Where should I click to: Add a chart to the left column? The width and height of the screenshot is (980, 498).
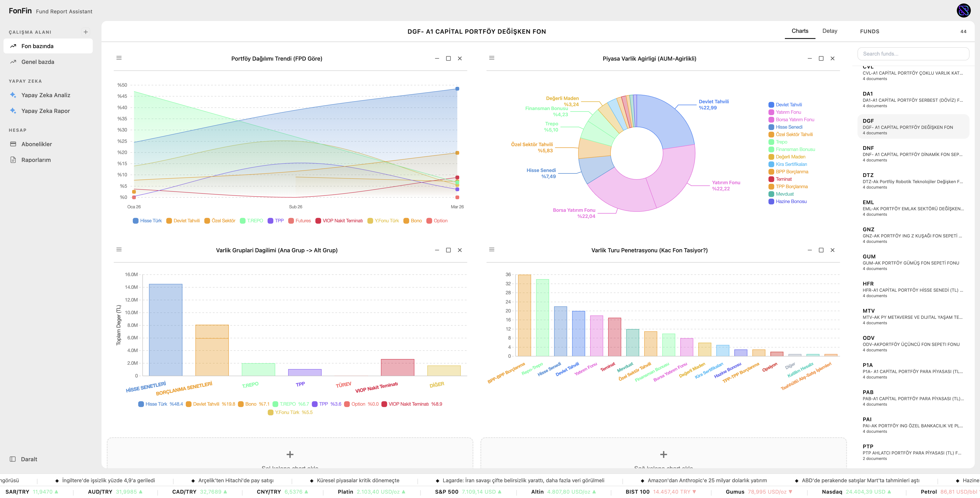click(290, 454)
